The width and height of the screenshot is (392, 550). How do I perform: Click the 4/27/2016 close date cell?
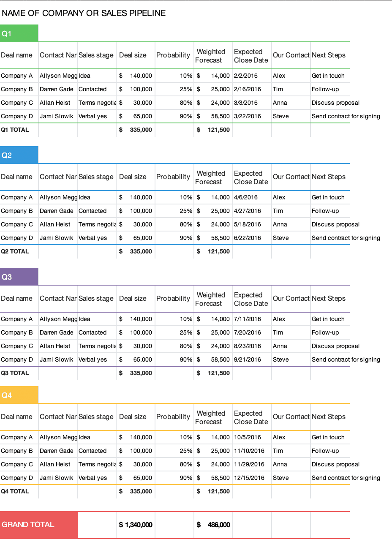point(248,211)
